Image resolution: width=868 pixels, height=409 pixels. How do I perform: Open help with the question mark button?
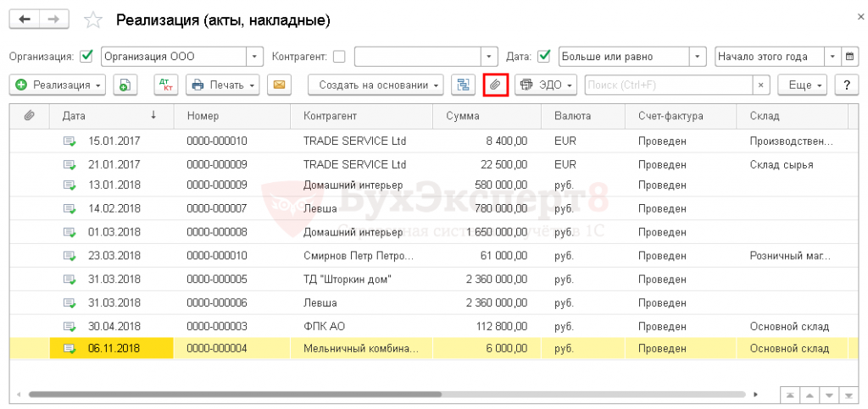[846, 85]
